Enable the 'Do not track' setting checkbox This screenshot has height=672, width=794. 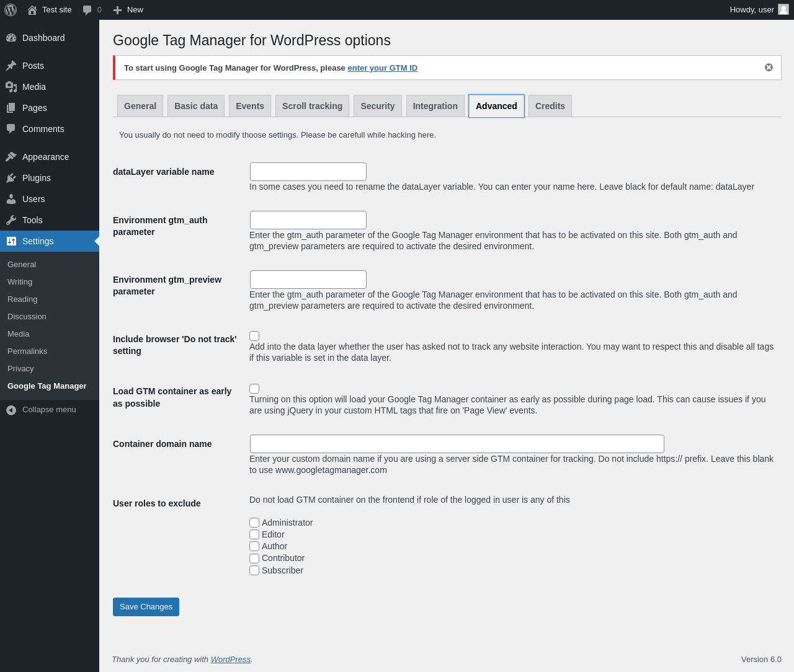(254, 336)
